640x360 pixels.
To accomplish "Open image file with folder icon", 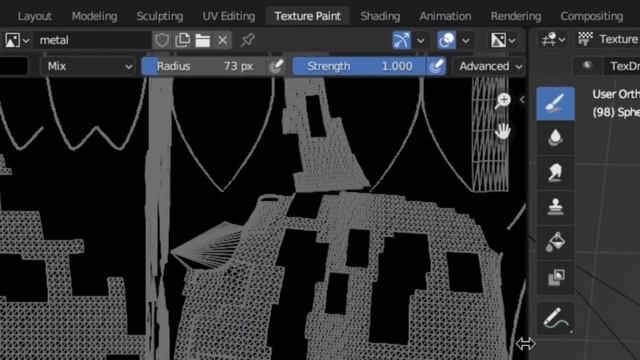I will tap(202, 40).
